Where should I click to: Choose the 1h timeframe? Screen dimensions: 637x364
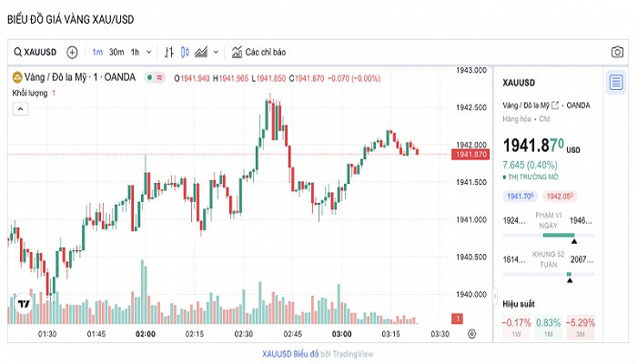tap(135, 52)
